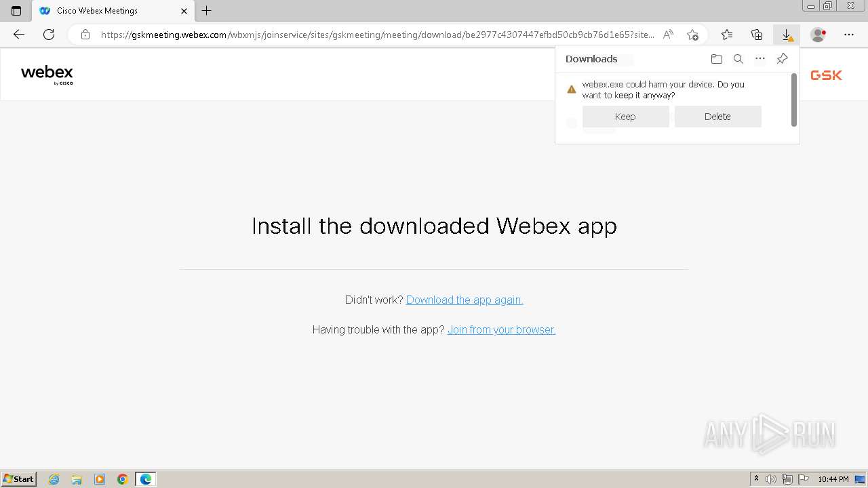The width and height of the screenshot is (868, 488).
Task: Open File Explorer from taskbar
Action: (77, 479)
